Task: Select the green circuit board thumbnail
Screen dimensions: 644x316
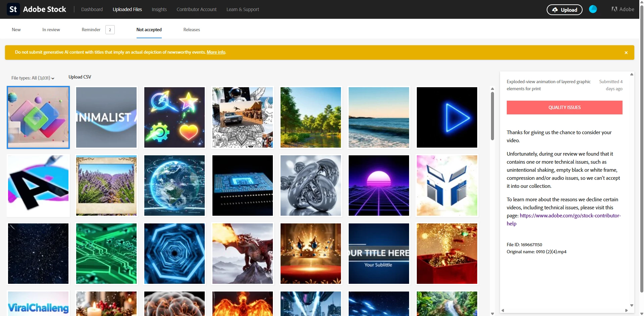Action: tap(106, 254)
